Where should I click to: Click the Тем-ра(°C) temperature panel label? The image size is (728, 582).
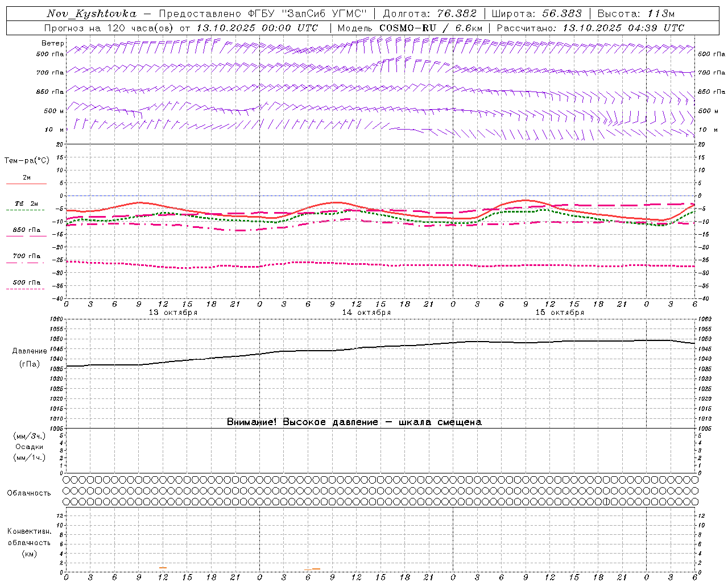pyautogui.click(x=27, y=161)
